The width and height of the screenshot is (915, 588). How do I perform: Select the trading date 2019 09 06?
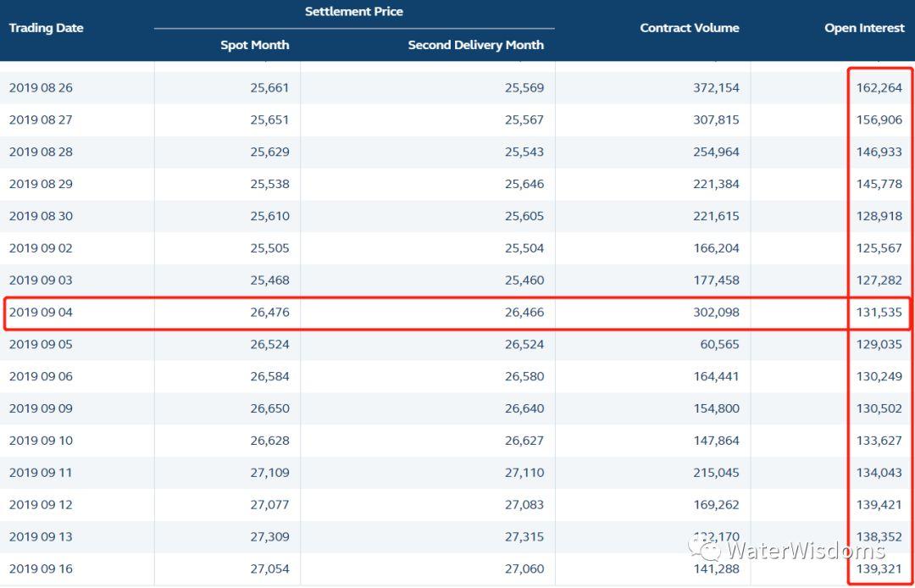pyautogui.click(x=41, y=377)
